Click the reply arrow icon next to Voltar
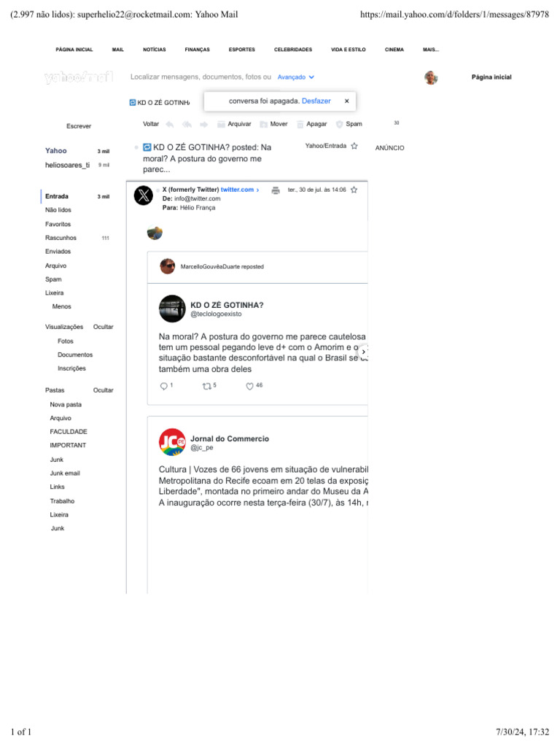Image resolution: width=560 pixels, height=747 pixels. pyautogui.click(x=169, y=124)
